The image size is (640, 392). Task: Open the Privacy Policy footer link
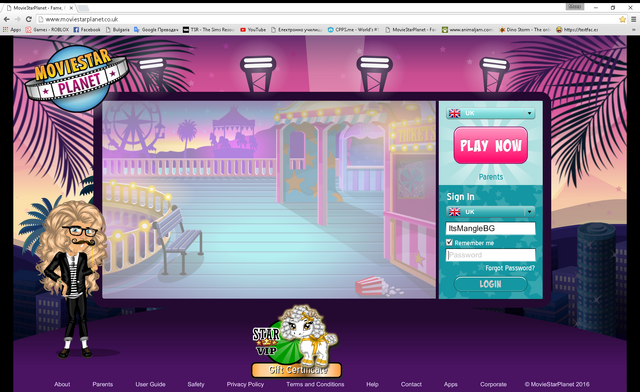pyautogui.click(x=245, y=384)
